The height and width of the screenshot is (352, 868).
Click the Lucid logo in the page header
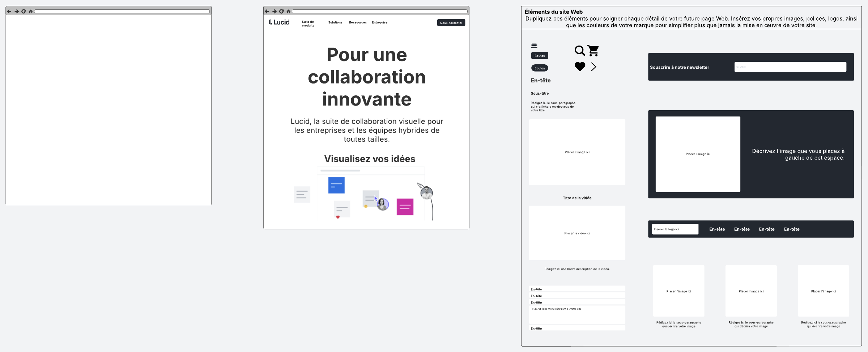coord(279,22)
